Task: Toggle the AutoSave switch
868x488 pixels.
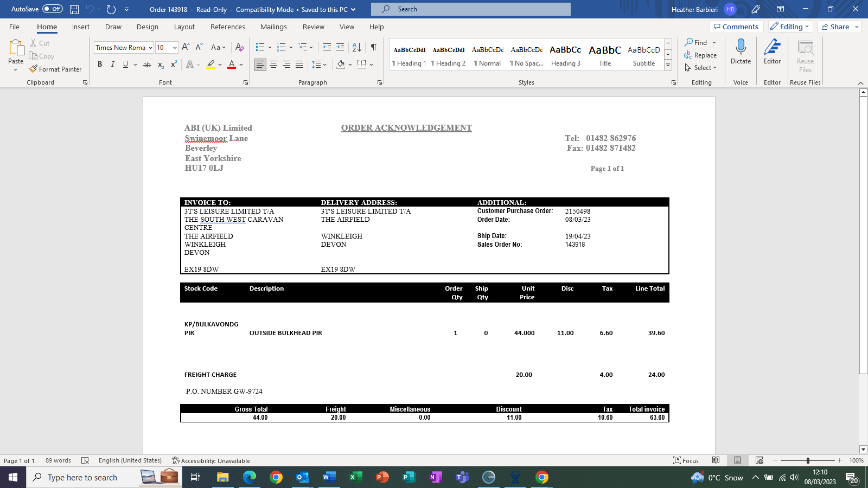Action: (53, 9)
